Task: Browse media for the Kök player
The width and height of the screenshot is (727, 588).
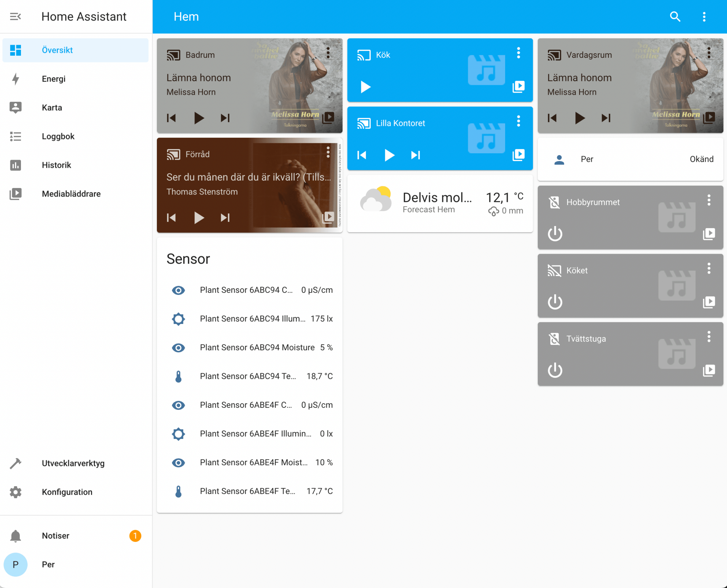Action: pos(519,86)
